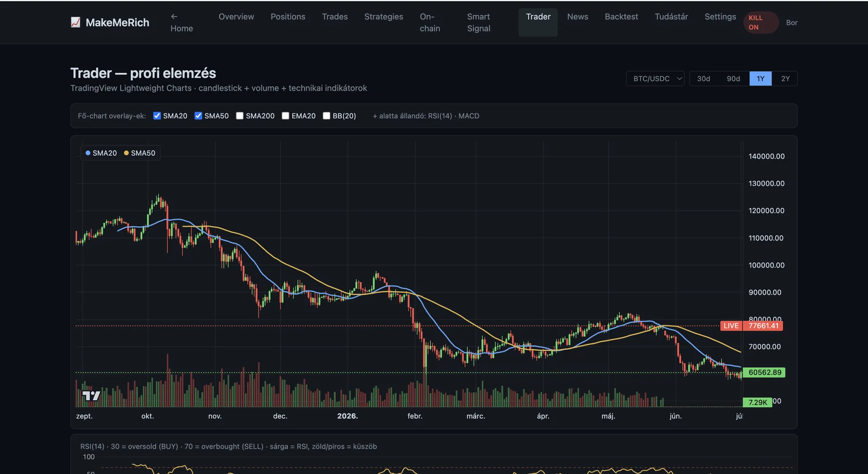Switch to the Trades tab
The height and width of the screenshot is (474, 868).
click(335, 17)
